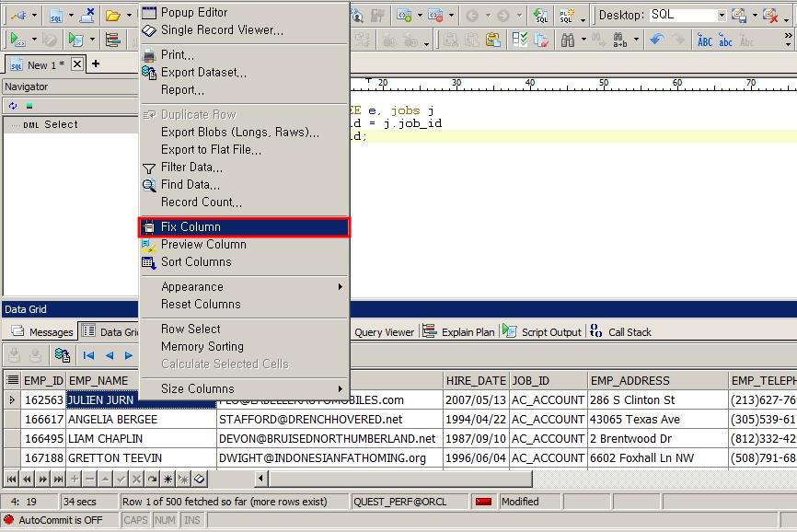Go to first record in grid

click(x=89, y=355)
